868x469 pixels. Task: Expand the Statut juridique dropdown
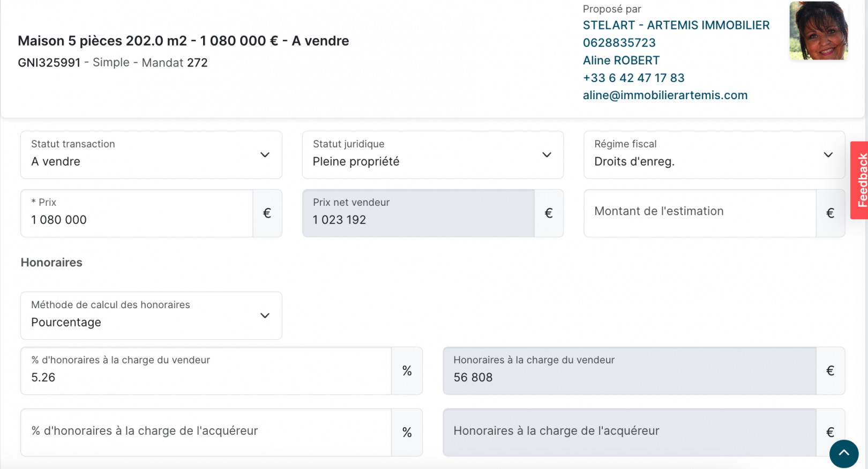click(x=432, y=155)
